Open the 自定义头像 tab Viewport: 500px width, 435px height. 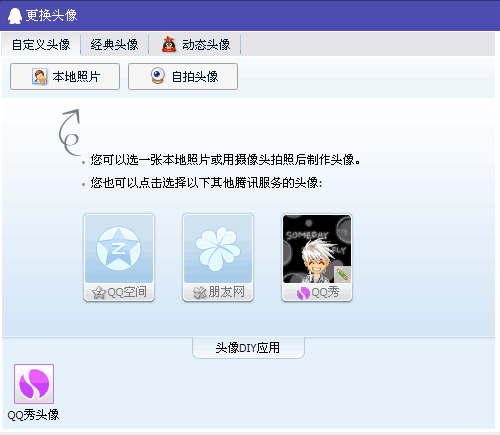(x=41, y=45)
